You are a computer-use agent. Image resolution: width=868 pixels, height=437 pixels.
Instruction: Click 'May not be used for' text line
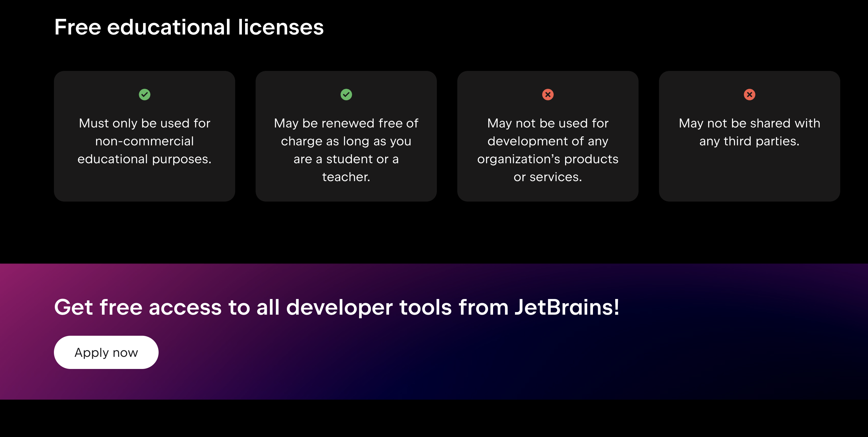point(548,123)
